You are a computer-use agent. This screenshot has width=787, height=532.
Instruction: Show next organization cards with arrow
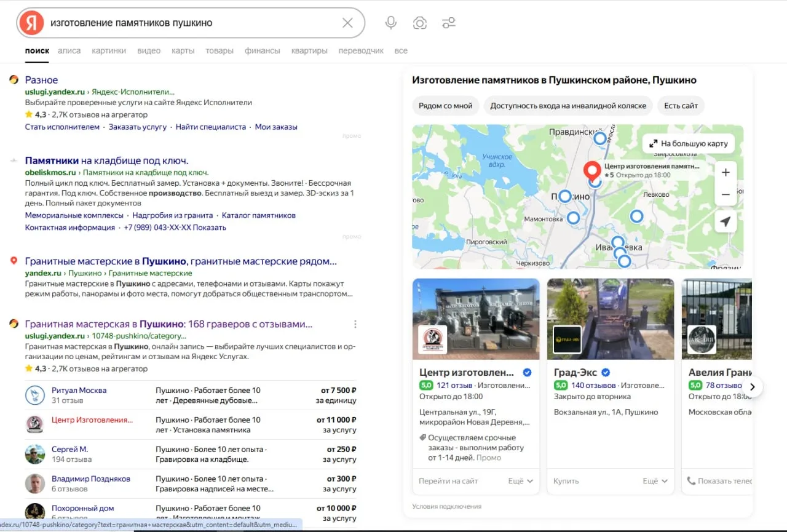click(x=752, y=387)
